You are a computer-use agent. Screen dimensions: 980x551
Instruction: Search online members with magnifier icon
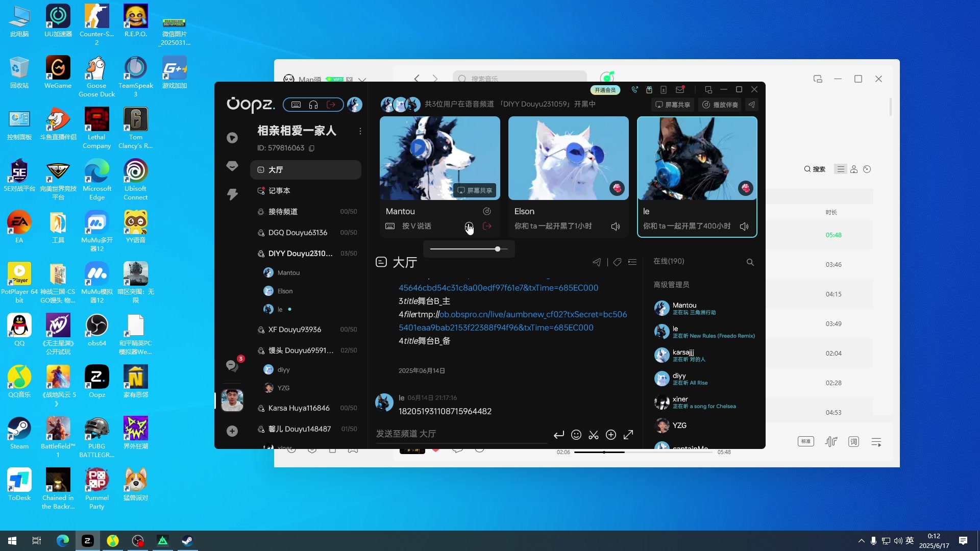[x=750, y=262]
